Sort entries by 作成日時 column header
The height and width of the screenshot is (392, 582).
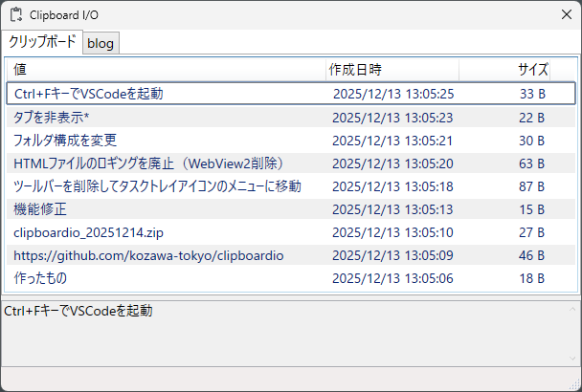click(x=356, y=70)
